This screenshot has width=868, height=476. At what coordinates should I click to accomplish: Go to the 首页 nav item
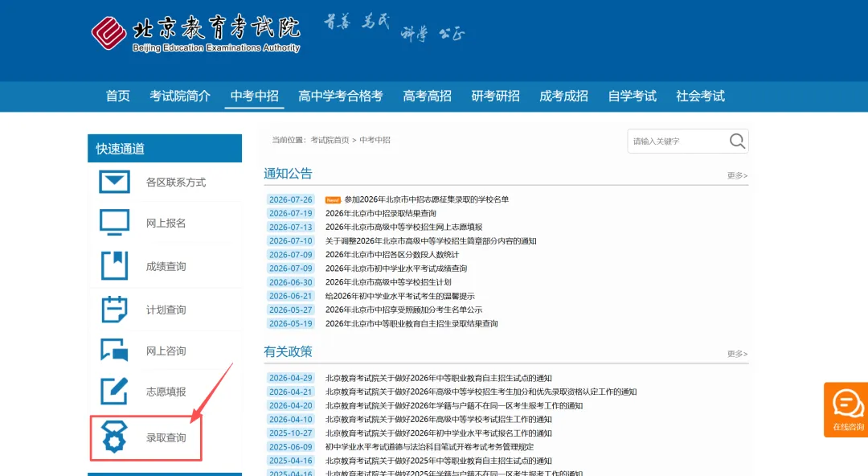(118, 96)
